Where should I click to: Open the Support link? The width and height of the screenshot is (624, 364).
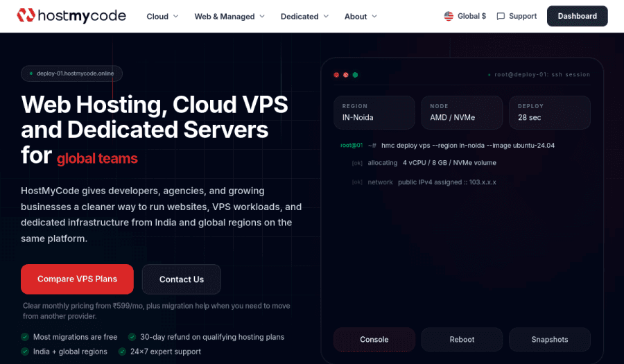tap(517, 16)
